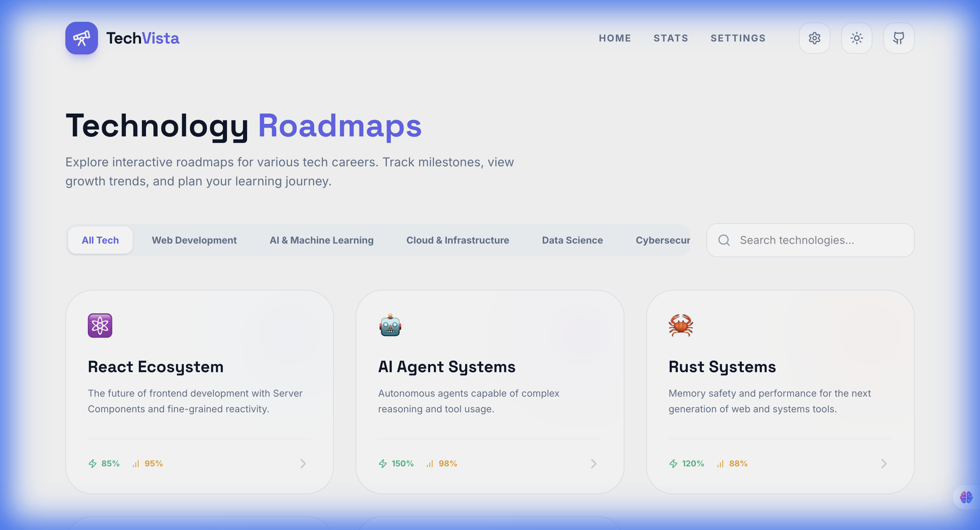Open the SETTINGS menu item

(x=738, y=38)
